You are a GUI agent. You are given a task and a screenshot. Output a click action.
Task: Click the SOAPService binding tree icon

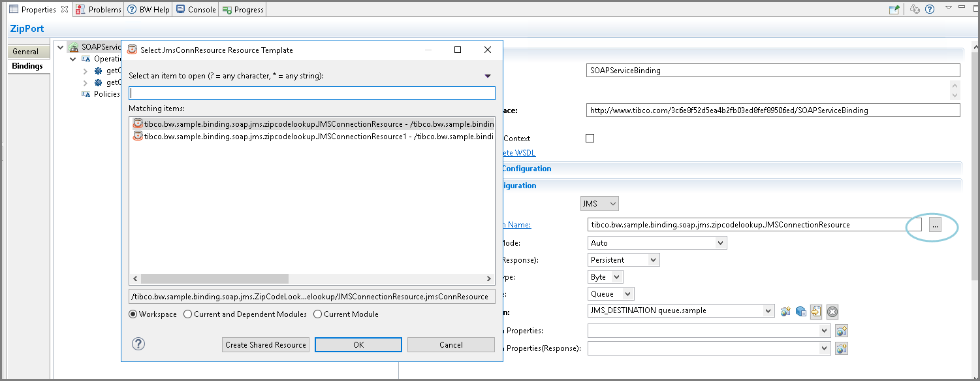pyautogui.click(x=74, y=47)
